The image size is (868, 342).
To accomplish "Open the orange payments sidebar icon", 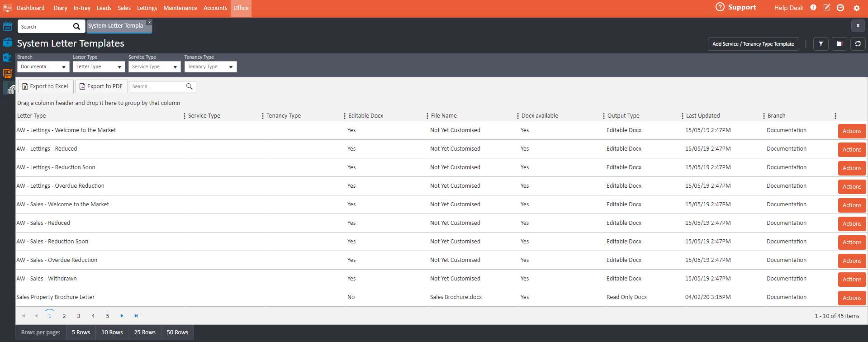I will [x=8, y=73].
